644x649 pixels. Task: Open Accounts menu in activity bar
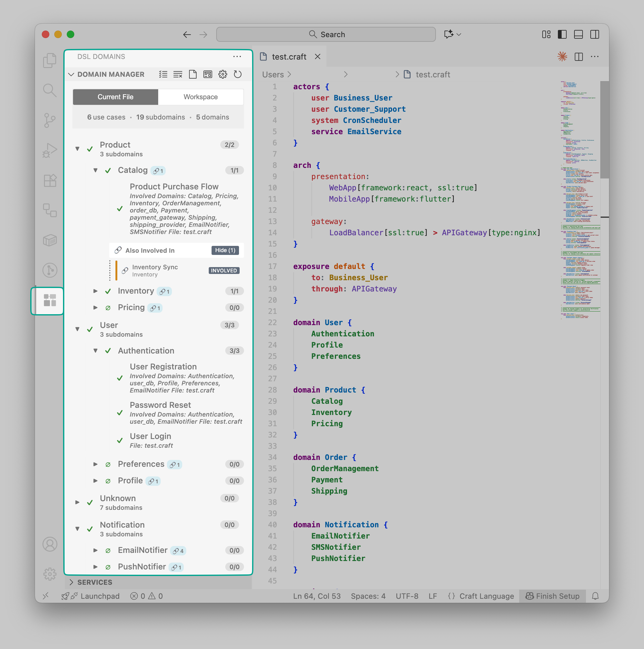(50, 544)
